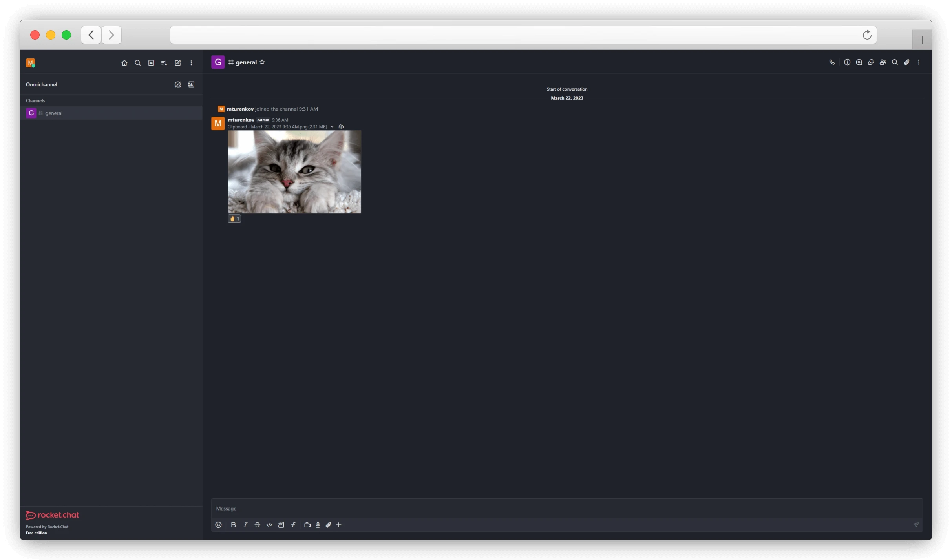Toggle italic formatting in the message box
Viewport: 952px width, 560px height.
(x=245, y=525)
